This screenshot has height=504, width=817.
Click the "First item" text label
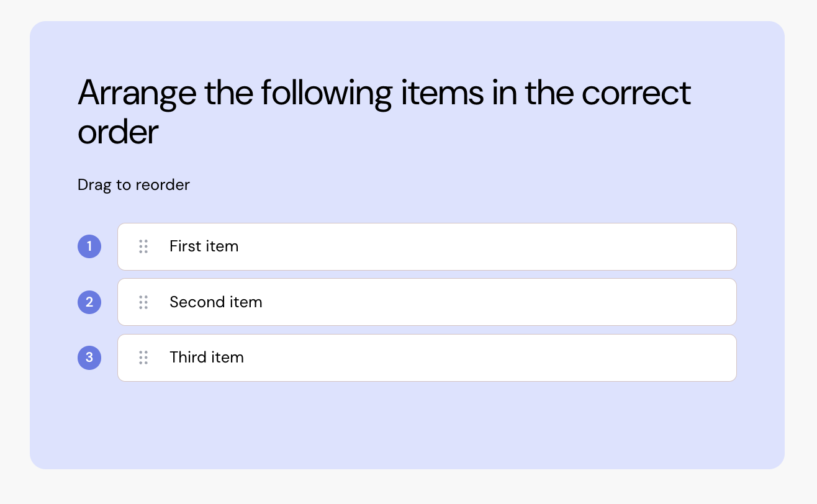click(204, 246)
